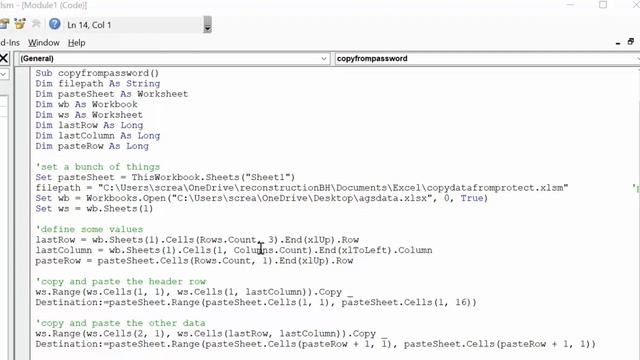Click the 'Set pasteSheet = ThisWorkbook.Sheets' line

click(x=165, y=177)
